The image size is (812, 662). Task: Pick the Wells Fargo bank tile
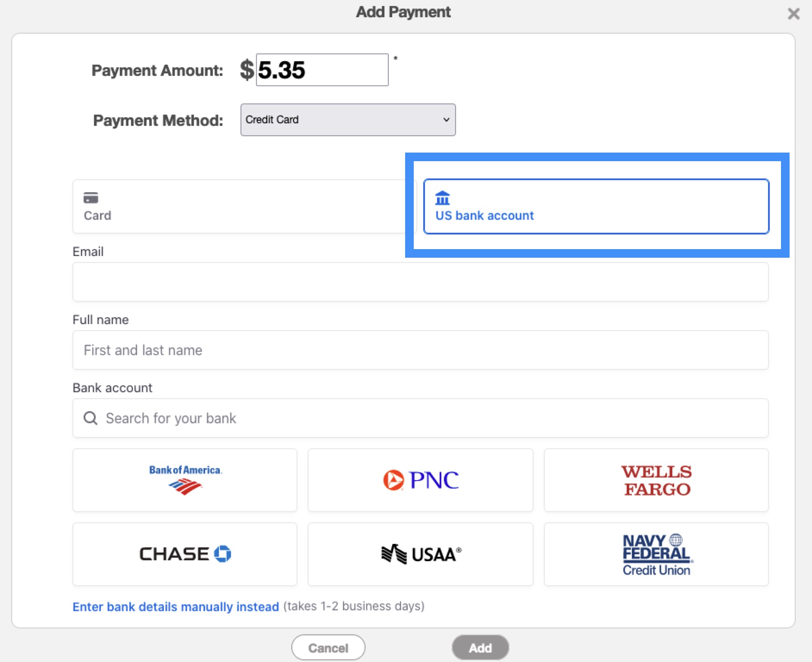(656, 480)
